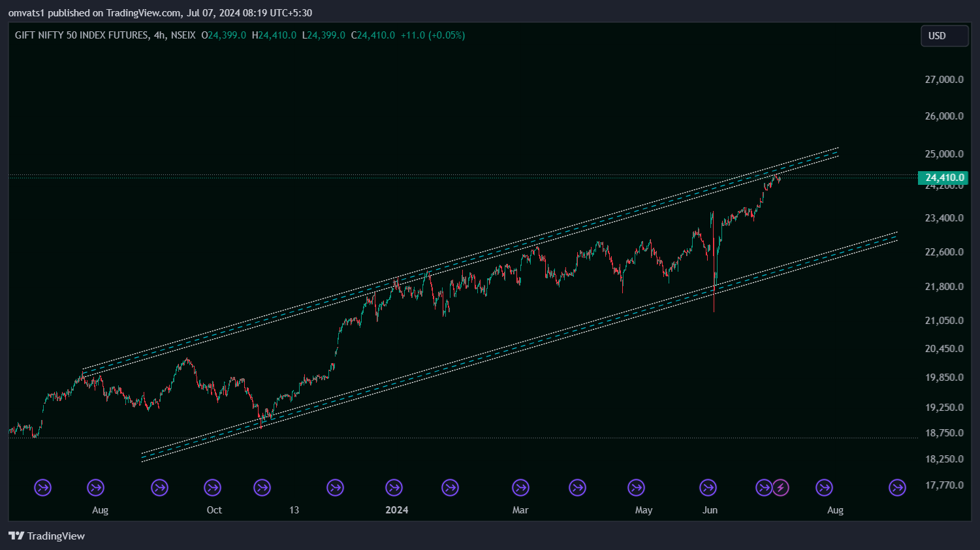
Task: Click the 26,000.0 price axis label
Action: 944,116
